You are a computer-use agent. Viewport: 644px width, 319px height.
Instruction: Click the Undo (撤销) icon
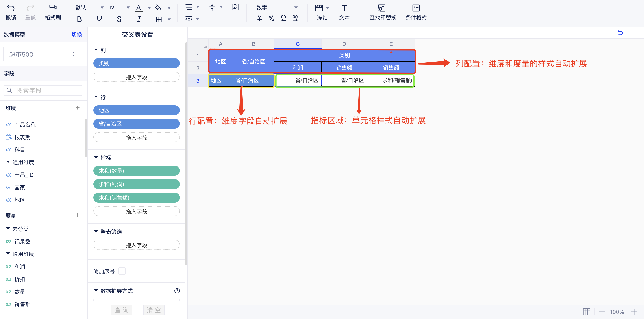tap(11, 8)
